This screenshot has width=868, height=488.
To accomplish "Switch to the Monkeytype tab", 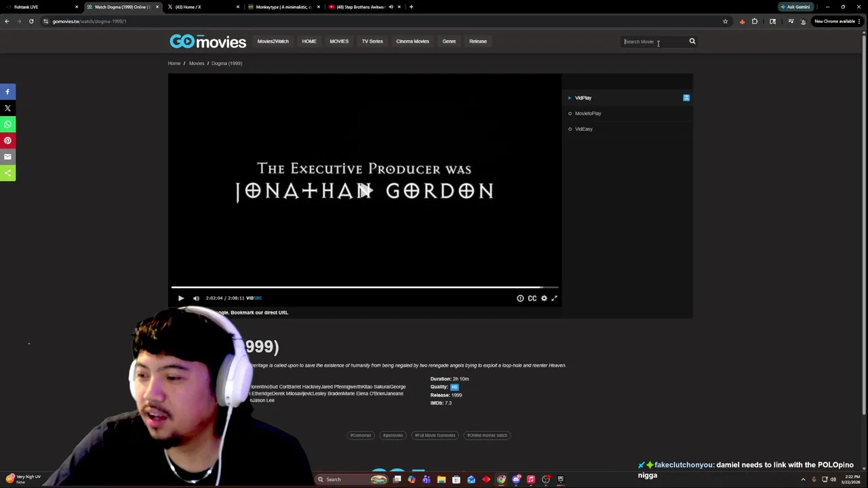I will pos(283,7).
